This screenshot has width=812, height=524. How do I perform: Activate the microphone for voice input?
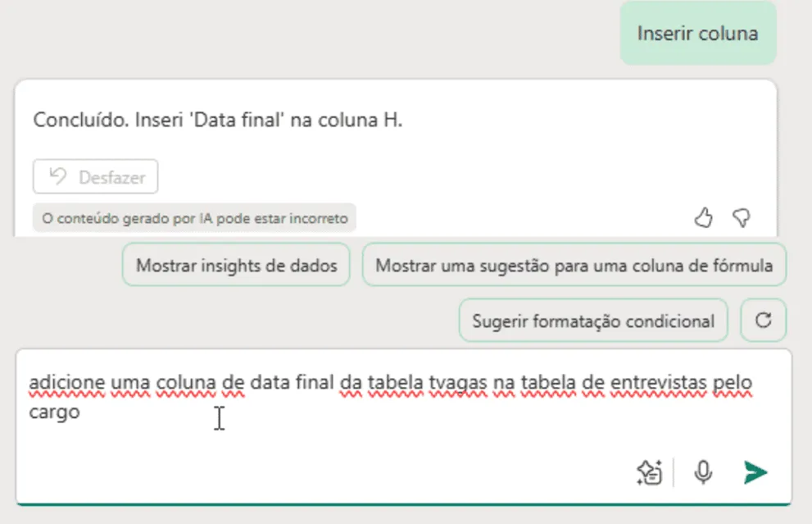pos(703,472)
